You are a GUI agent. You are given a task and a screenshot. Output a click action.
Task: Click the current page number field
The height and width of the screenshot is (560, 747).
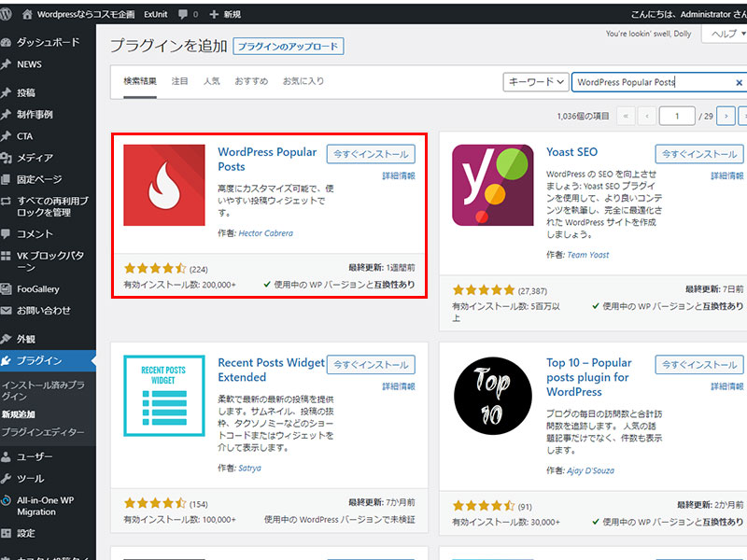(676, 116)
